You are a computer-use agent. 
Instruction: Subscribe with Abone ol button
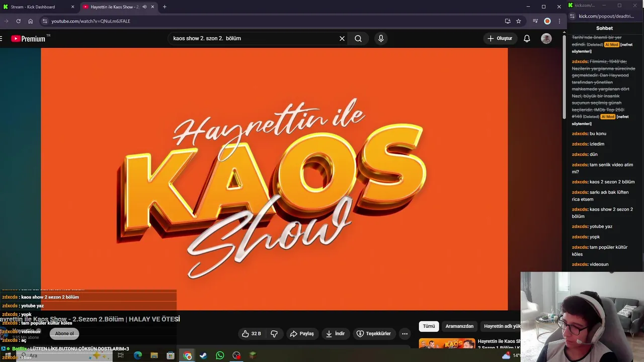[x=64, y=333]
